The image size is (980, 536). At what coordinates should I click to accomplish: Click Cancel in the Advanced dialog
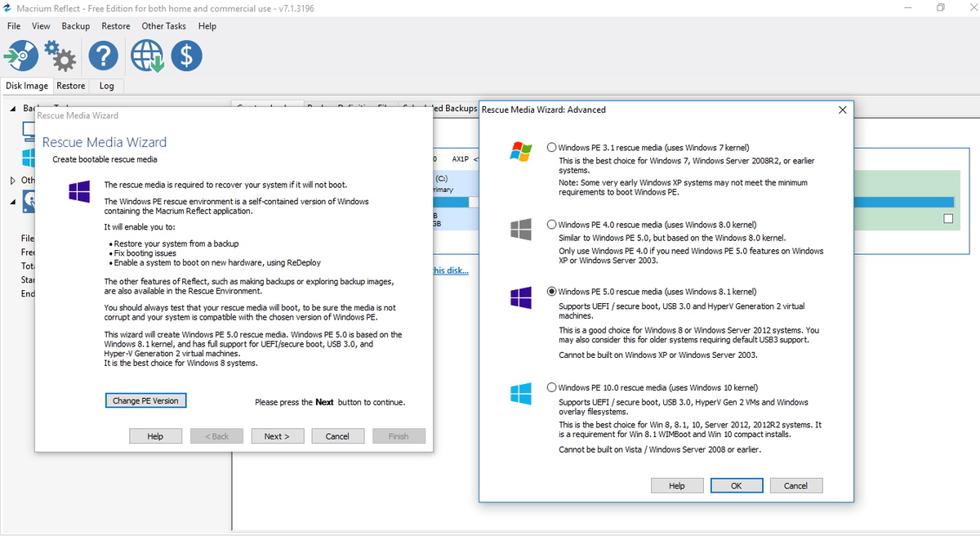coord(795,485)
